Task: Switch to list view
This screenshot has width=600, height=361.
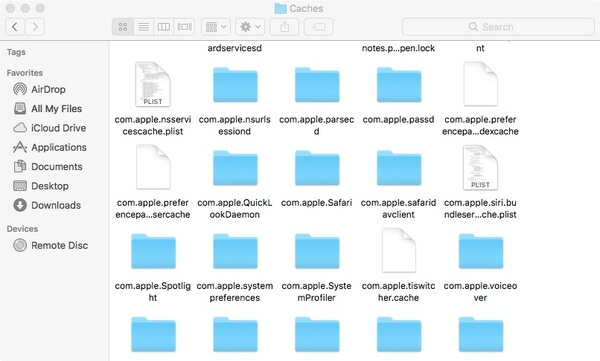Action: (143, 27)
